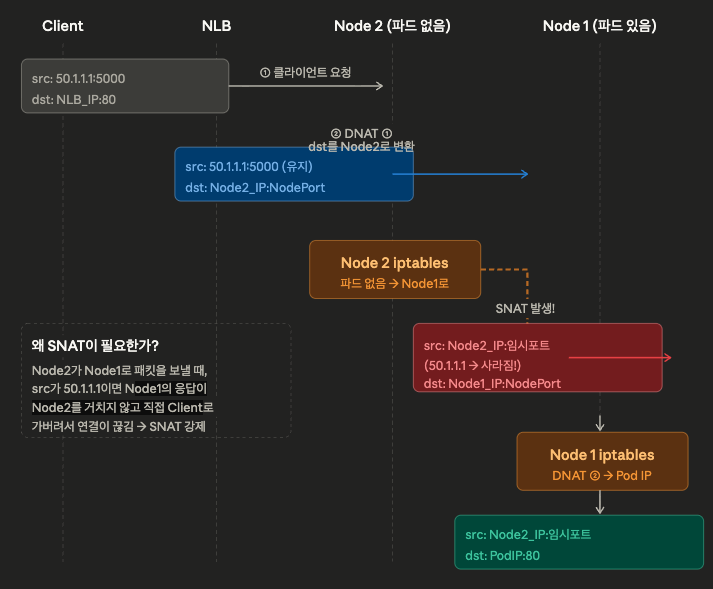Click dst를 Node2로 변환 caption

click(x=362, y=146)
